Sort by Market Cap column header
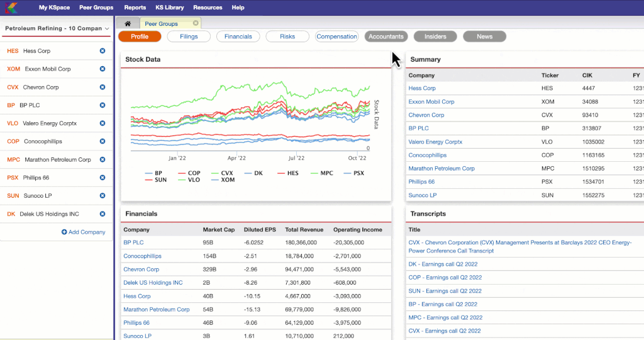Image resolution: width=644 pixels, height=340 pixels. point(218,230)
